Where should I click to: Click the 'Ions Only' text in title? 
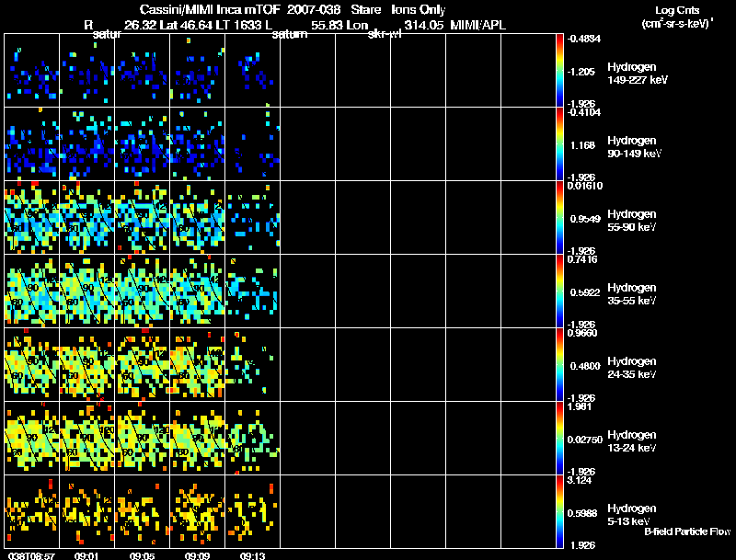pos(419,10)
